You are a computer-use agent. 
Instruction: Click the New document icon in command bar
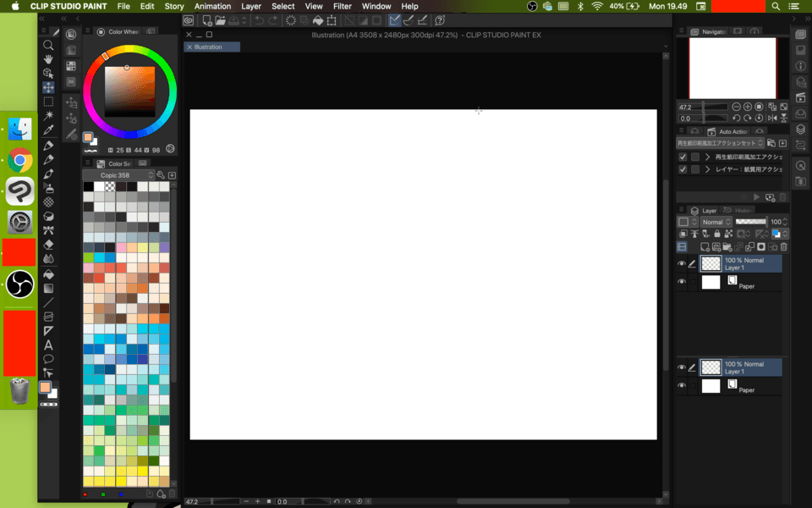coord(206,20)
